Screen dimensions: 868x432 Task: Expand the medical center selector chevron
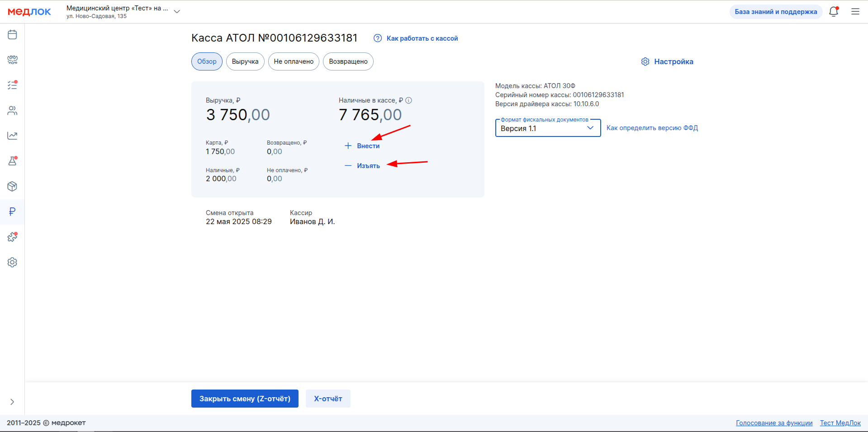pyautogui.click(x=177, y=12)
